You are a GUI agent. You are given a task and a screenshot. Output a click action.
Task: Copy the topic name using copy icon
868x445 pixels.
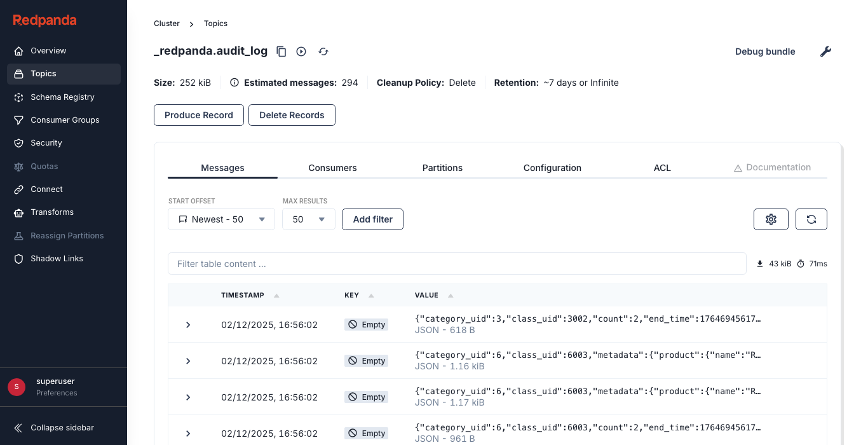pos(281,51)
